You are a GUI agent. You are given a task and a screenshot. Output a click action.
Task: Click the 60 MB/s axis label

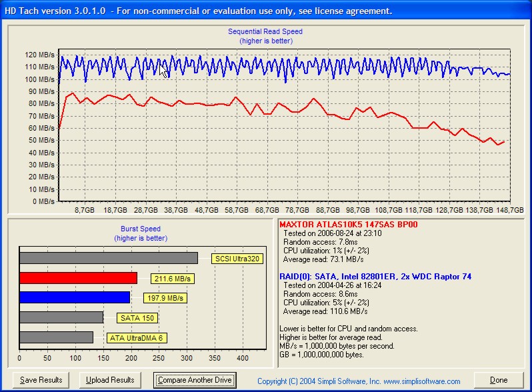tap(41, 128)
